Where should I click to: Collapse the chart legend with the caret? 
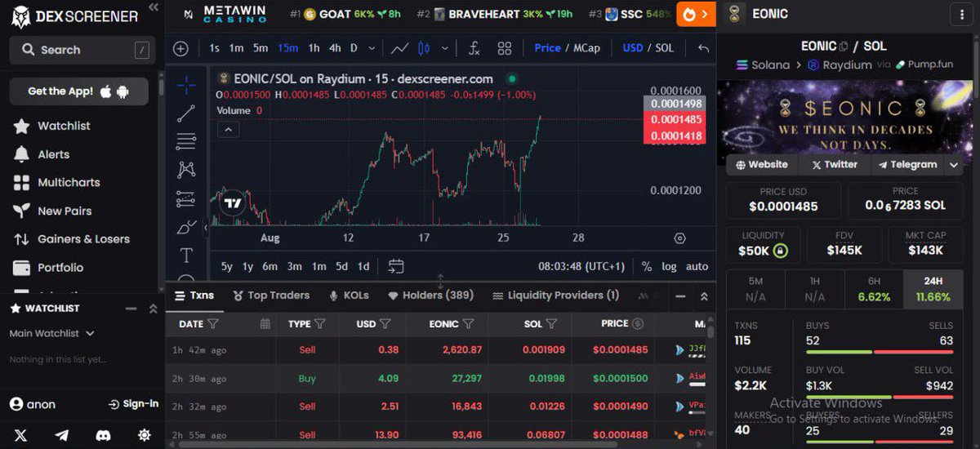[x=228, y=129]
